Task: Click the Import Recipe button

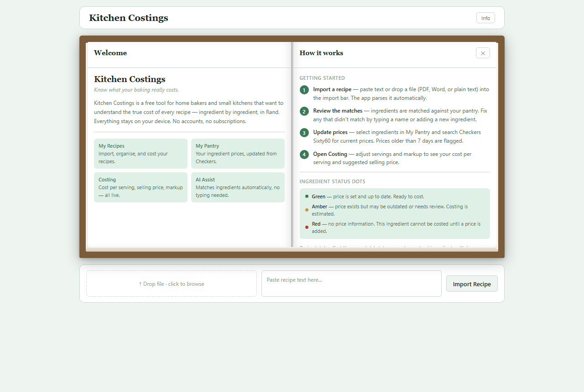Action: [472, 284]
